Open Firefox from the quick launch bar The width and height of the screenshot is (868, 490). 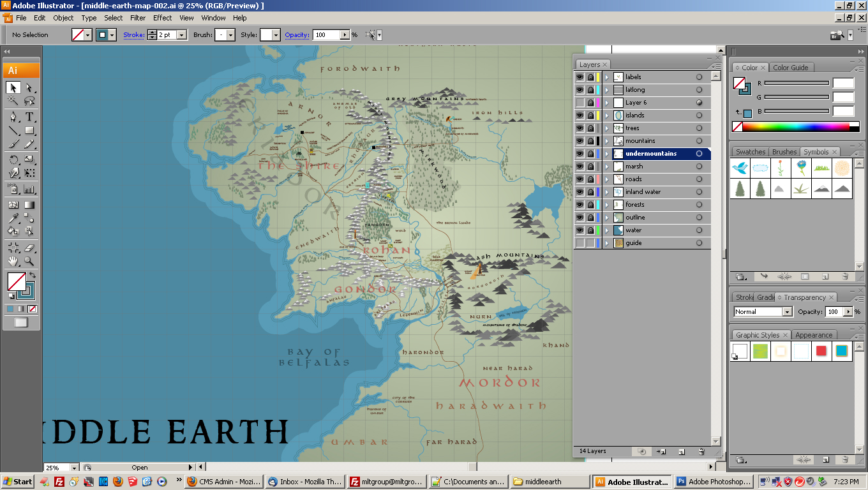(117, 482)
